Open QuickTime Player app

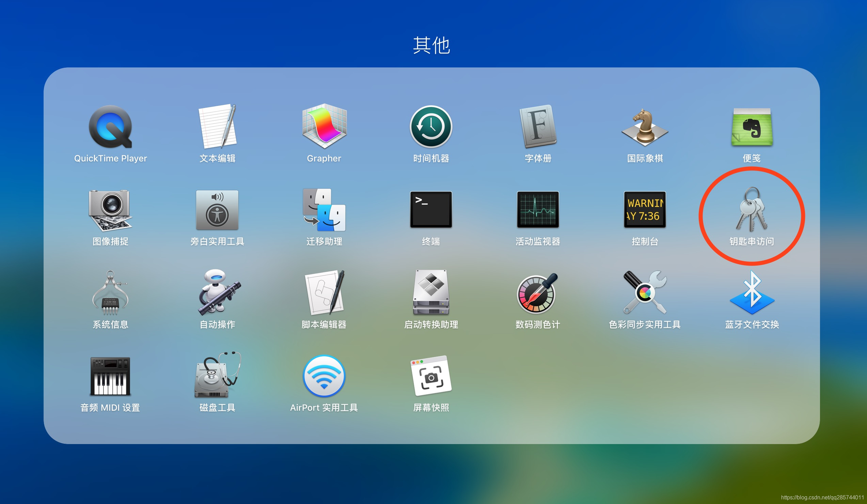coord(110,127)
